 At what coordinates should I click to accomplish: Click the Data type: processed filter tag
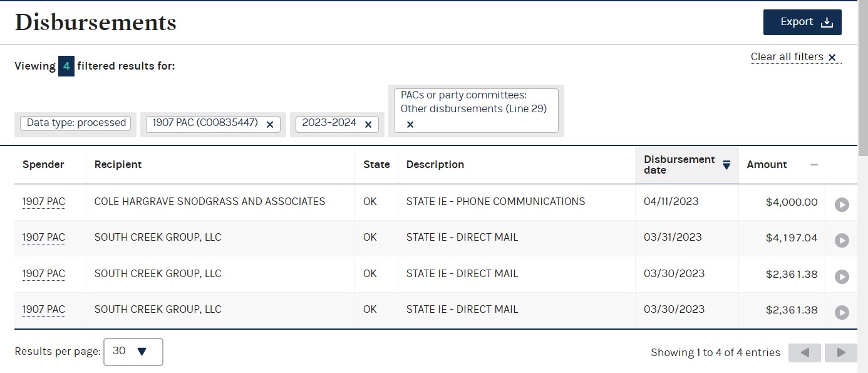[76, 123]
